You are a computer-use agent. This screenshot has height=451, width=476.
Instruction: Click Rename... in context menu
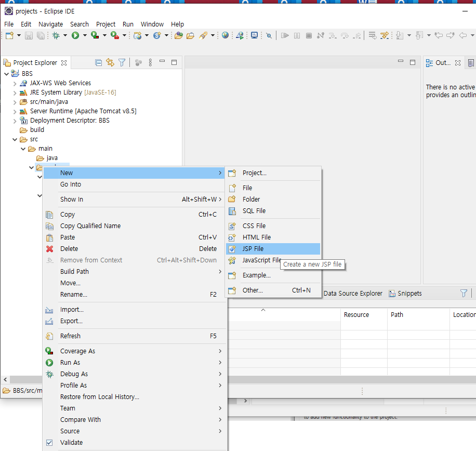135,295
